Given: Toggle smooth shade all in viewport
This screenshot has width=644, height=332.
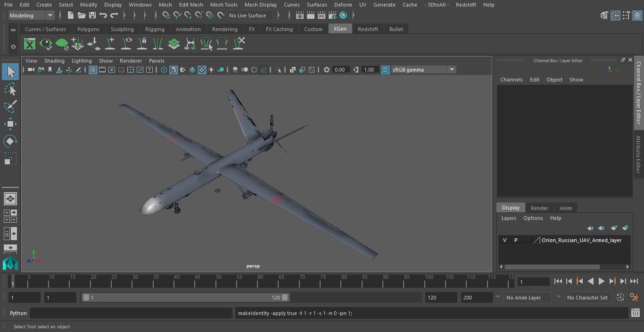Looking at the screenshot, I should [x=173, y=70].
